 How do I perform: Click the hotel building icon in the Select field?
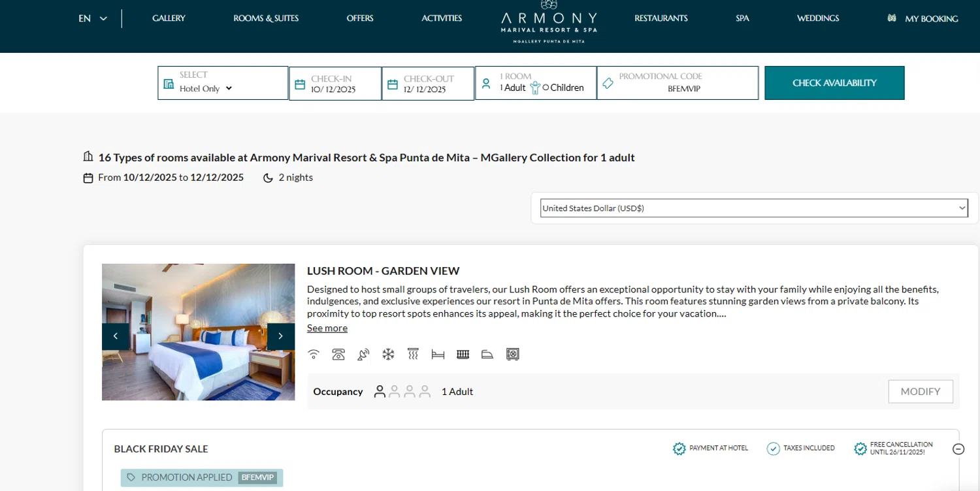(169, 84)
